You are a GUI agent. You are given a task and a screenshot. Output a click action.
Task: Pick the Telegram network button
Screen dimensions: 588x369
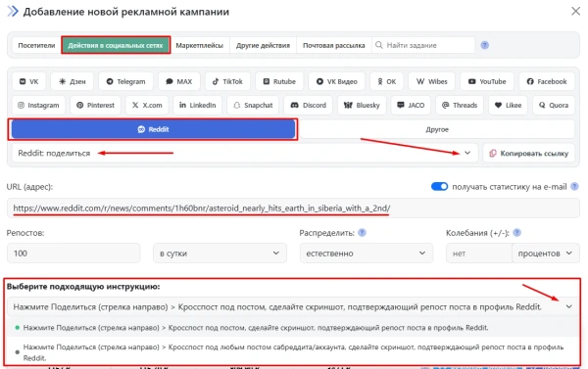point(125,81)
